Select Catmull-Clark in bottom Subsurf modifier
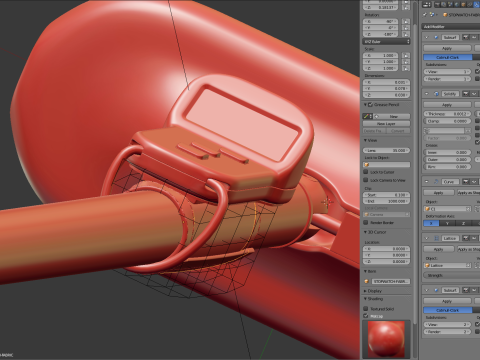 pos(448,310)
